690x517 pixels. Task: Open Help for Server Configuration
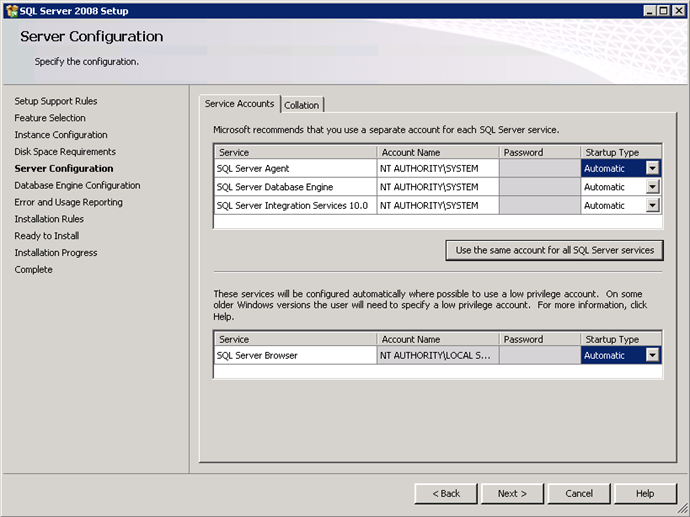tap(645, 494)
